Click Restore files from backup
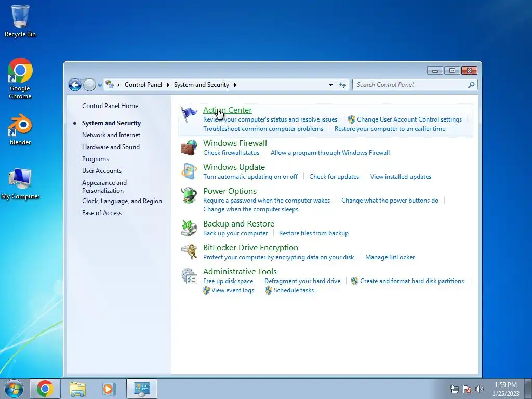This screenshot has width=532, height=399. point(313,233)
